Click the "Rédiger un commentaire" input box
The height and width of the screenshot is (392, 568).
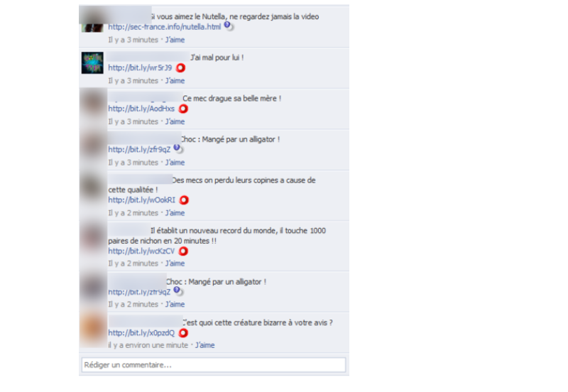pyautogui.click(x=214, y=365)
